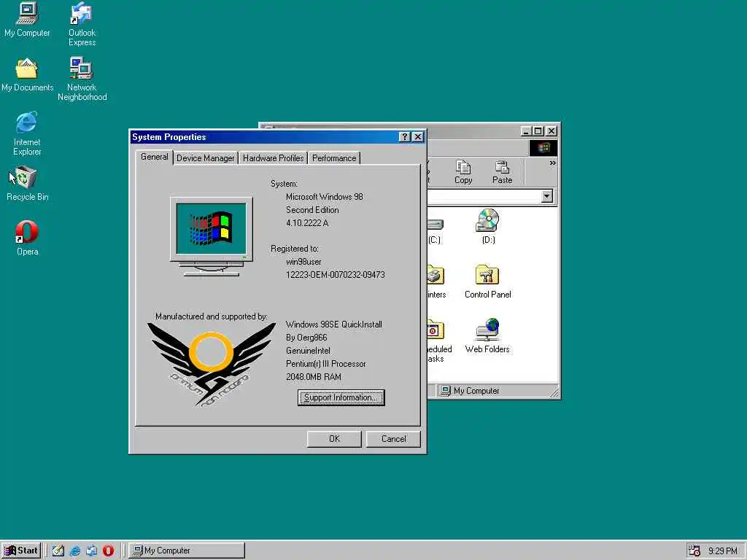Click the Support Information button
The image size is (747, 560).
341,397
